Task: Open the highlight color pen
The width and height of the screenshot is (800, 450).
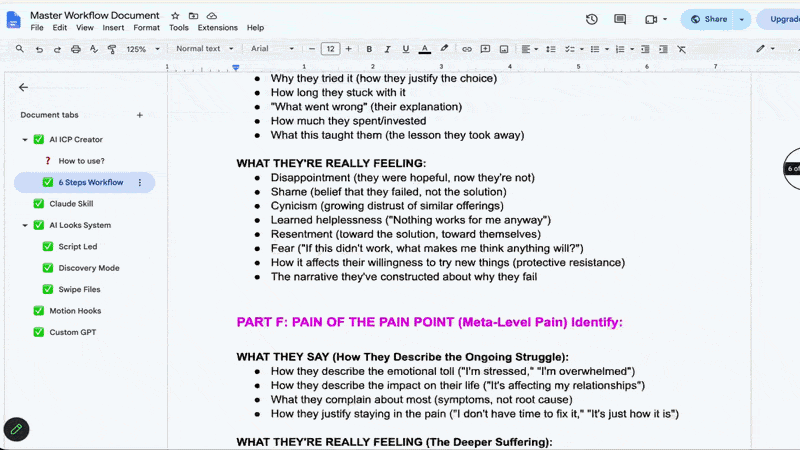Action: pos(444,49)
